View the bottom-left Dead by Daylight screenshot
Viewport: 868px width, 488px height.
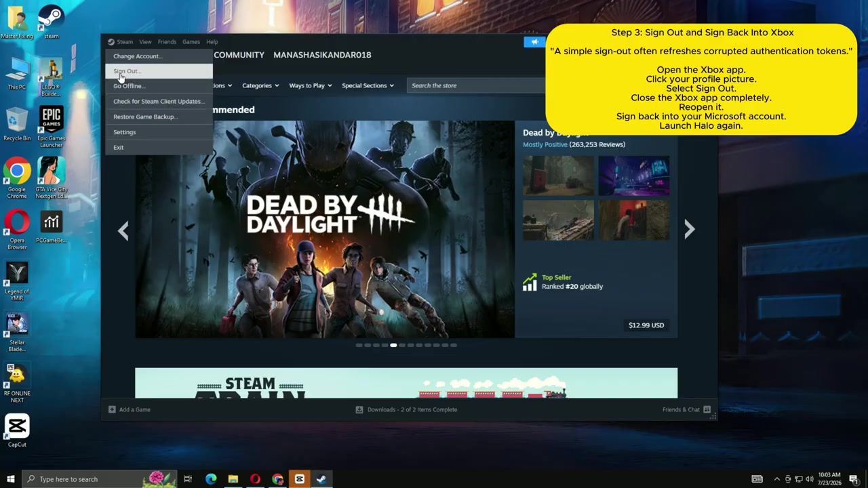pyautogui.click(x=558, y=220)
